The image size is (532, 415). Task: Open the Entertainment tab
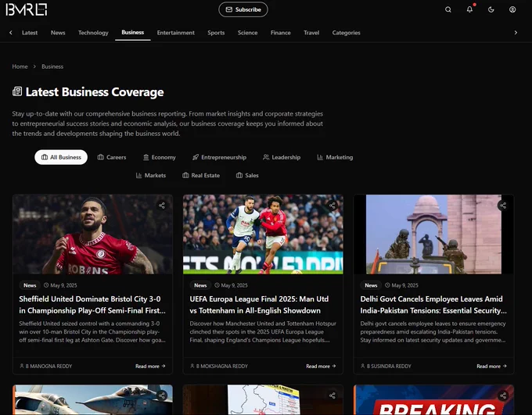176,33
